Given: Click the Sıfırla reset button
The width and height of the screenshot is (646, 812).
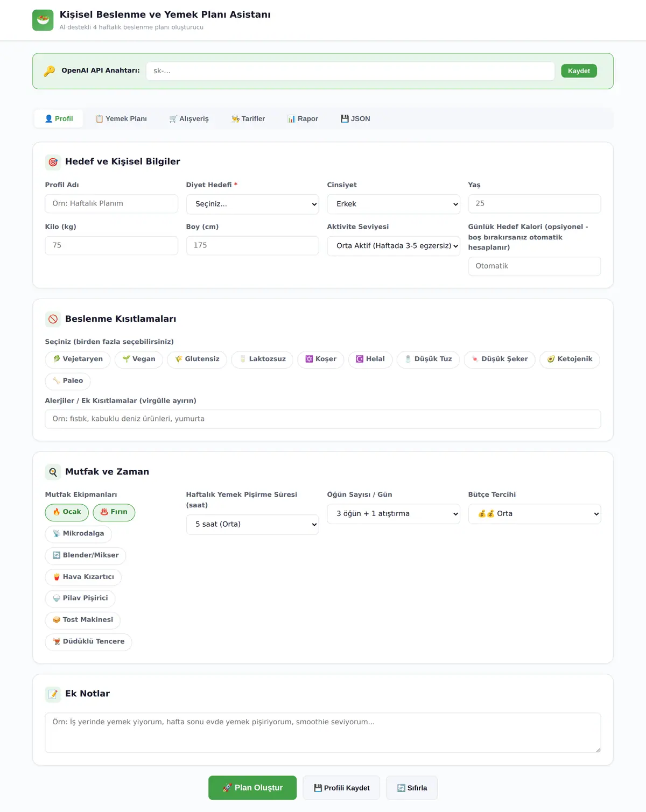Looking at the screenshot, I should click(412, 788).
